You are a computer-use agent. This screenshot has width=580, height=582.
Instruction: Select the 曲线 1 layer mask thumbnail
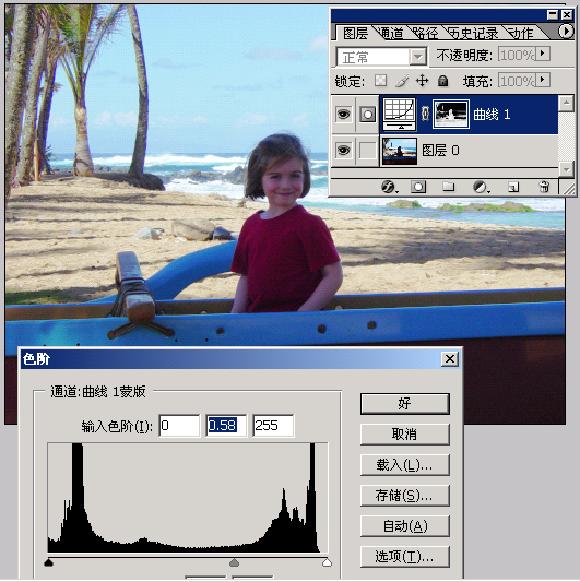point(451,114)
